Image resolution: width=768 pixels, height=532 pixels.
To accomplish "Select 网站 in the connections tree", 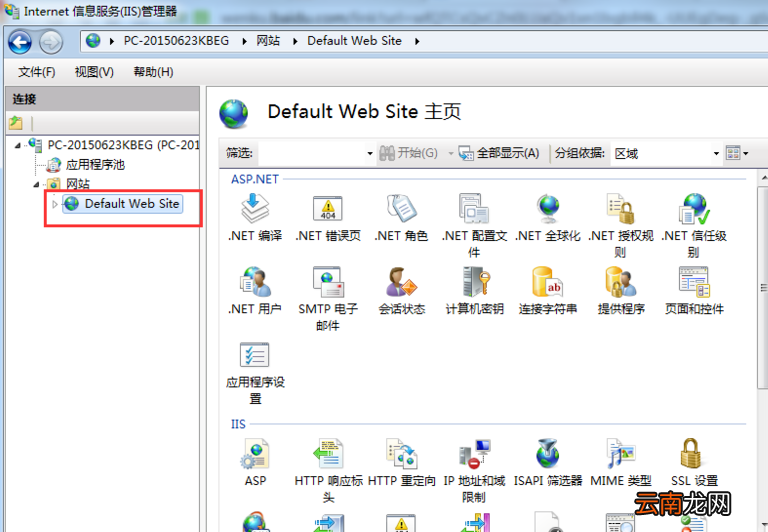I will [78, 184].
